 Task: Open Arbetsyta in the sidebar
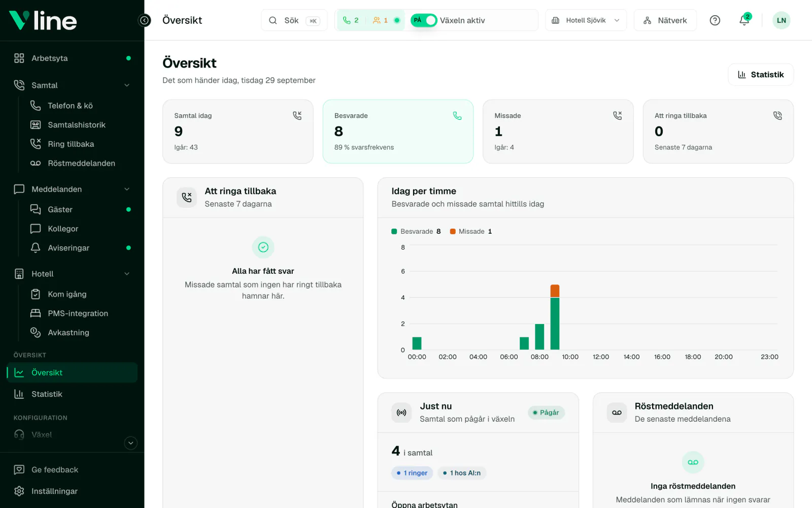point(72,58)
